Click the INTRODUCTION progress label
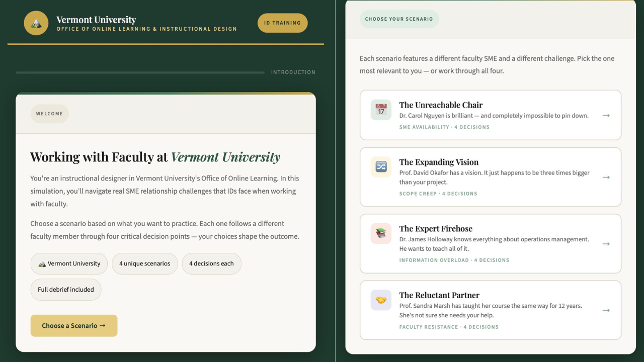Screen dimensions: 644x362 pyautogui.click(x=293, y=72)
